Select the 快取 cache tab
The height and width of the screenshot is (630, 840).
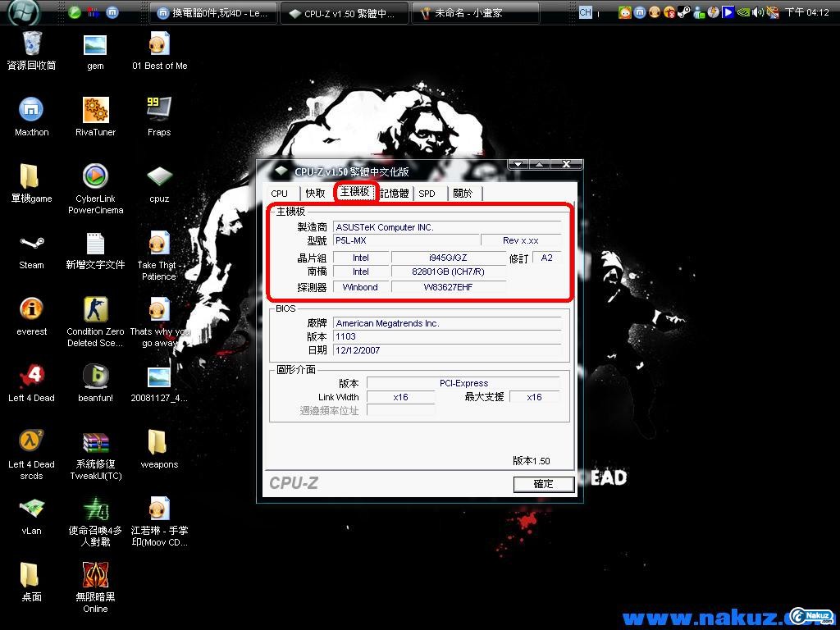pos(316,194)
